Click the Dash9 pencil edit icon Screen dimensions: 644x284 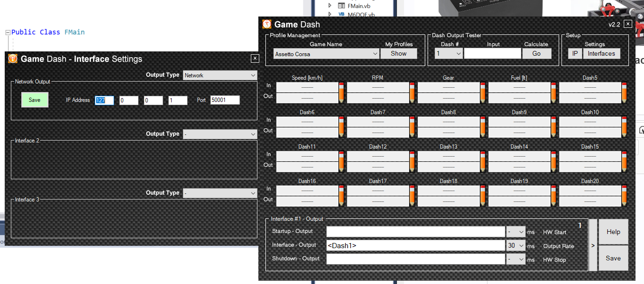pos(554,127)
